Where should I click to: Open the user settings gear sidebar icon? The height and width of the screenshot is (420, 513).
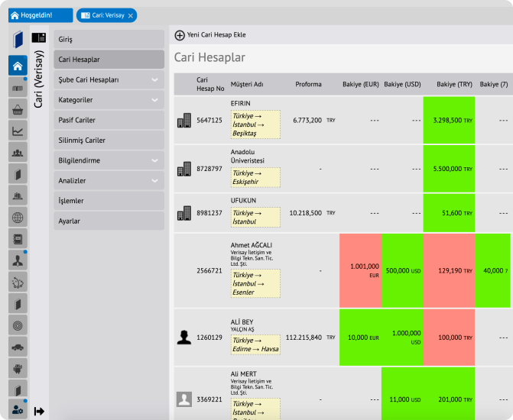coord(18,409)
